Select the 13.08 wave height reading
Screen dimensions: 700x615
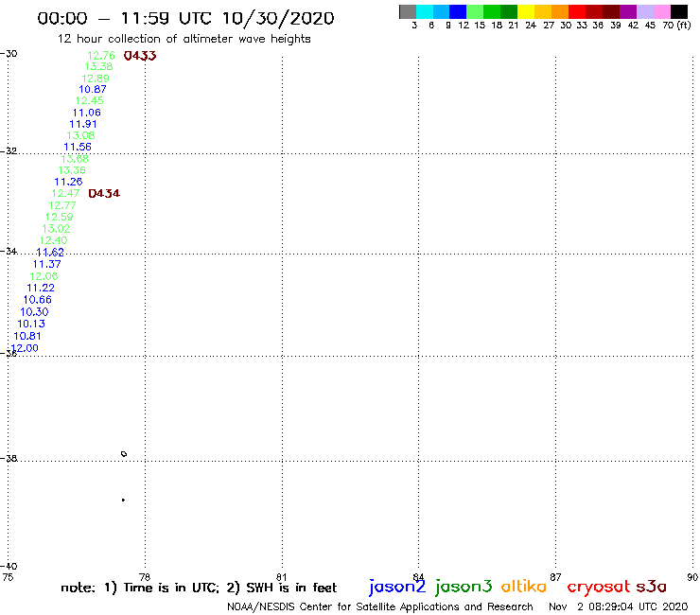(x=80, y=135)
